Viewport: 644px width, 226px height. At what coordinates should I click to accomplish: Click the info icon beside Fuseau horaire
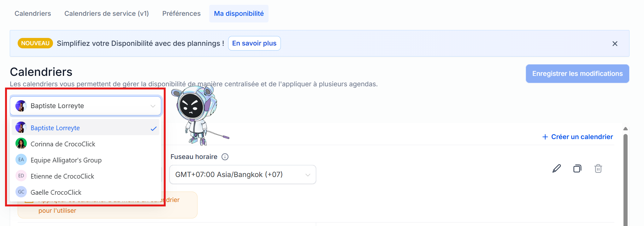[225, 157]
